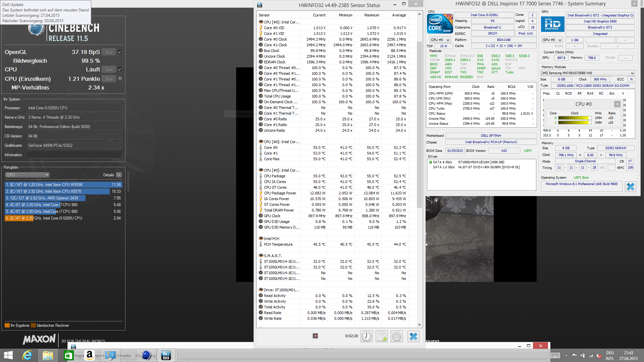Select the GPU Clock sensor row
This screenshot has height=362, width=644.
(337, 216)
